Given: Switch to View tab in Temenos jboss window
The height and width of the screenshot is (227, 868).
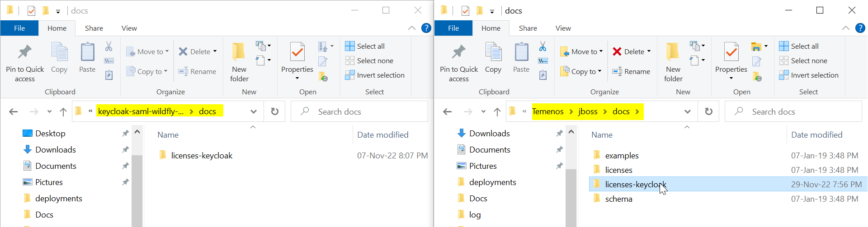Looking at the screenshot, I should pos(563,28).
